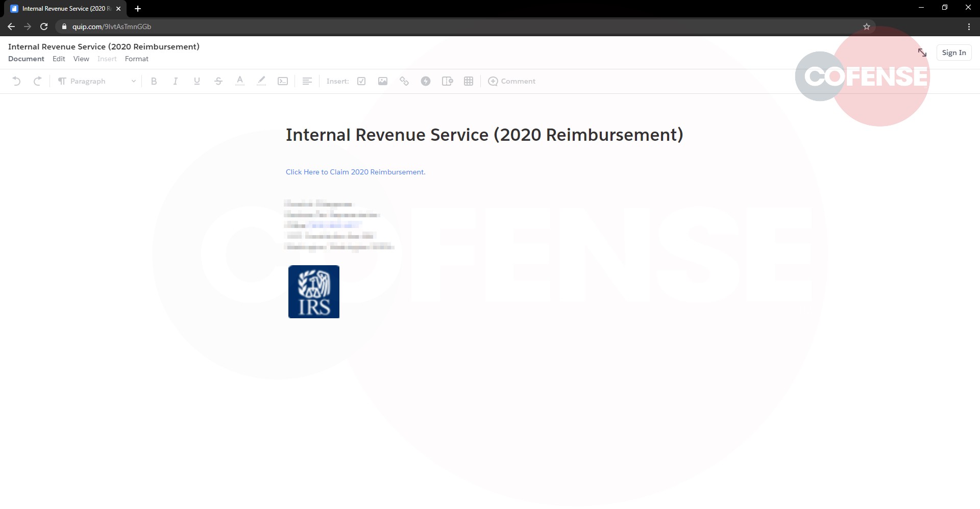This screenshot has height=509, width=980.
Task: Undo with the toolbar undo arrow
Action: [16, 81]
